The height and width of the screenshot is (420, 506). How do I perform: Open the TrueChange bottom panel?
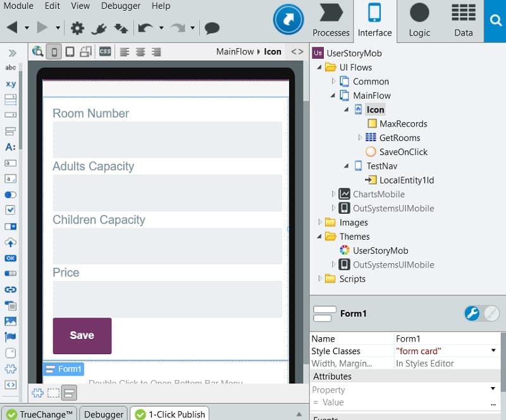39,414
